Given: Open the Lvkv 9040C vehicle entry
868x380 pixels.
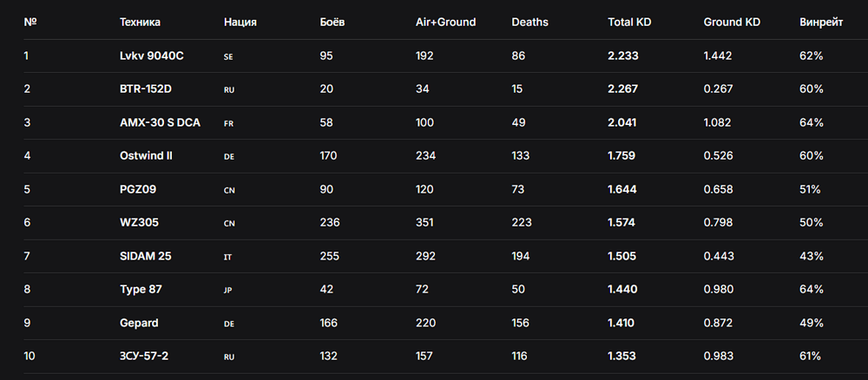Looking at the screenshot, I should click(x=152, y=56).
